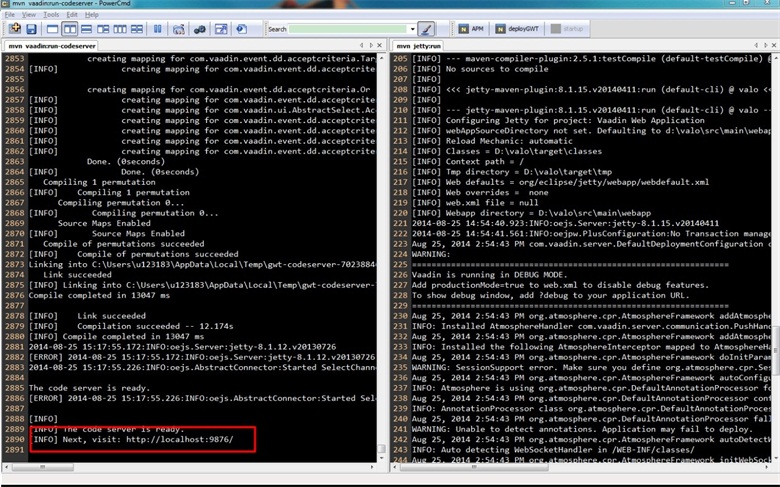
Task: Open the View menu
Action: (29, 15)
